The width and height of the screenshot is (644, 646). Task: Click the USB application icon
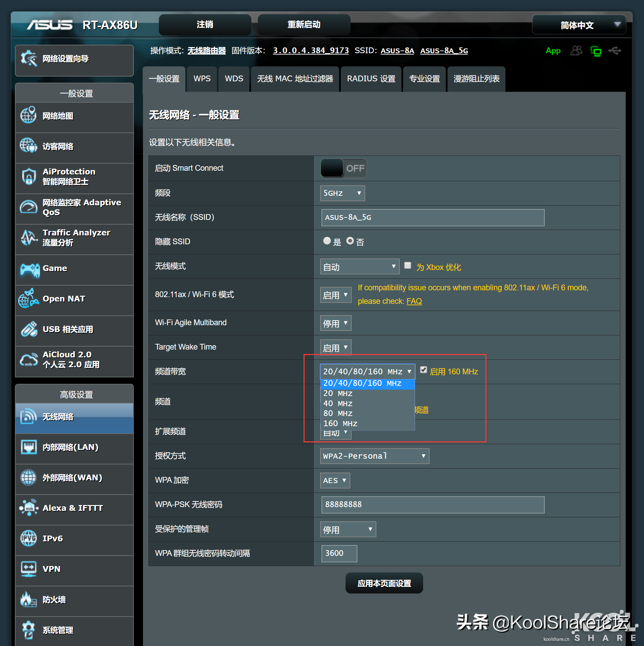29,329
